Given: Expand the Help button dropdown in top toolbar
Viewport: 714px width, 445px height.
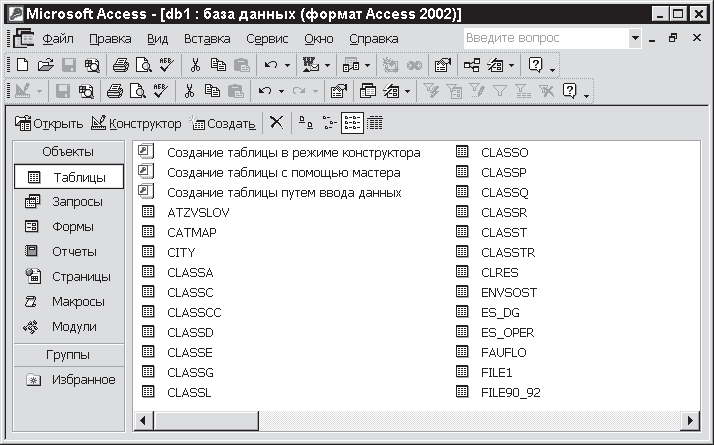Looking at the screenshot, I should click(x=553, y=65).
